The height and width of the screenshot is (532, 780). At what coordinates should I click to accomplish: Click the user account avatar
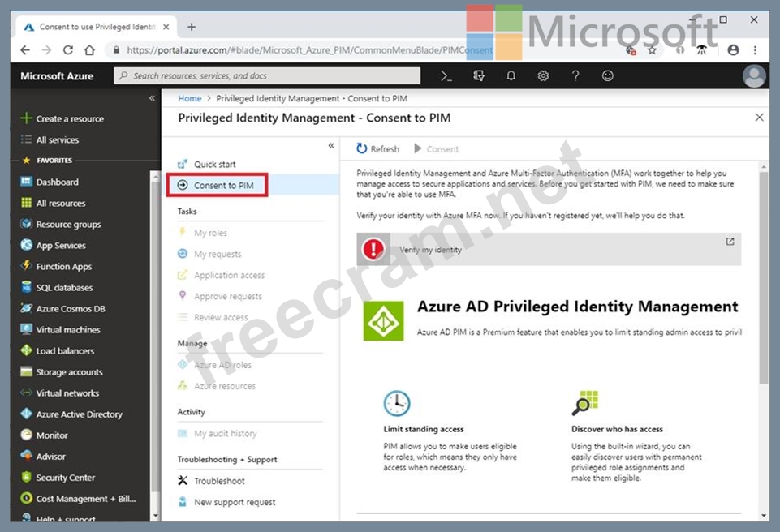coord(754,75)
